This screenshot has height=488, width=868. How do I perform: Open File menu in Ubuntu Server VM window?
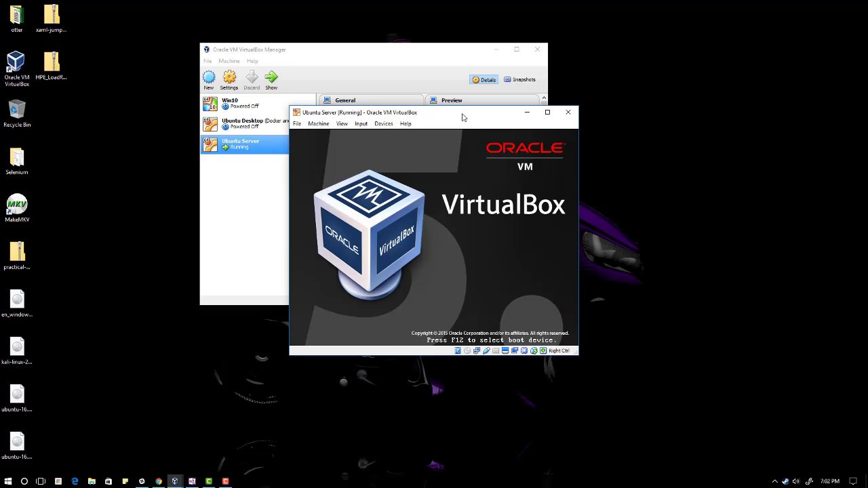[x=297, y=124]
